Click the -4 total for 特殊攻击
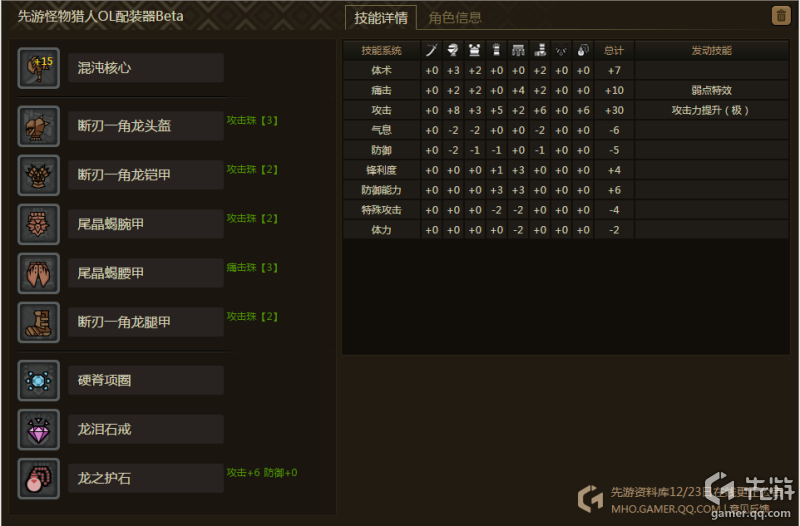Screen dimensions: 800x526 coord(614,210)
